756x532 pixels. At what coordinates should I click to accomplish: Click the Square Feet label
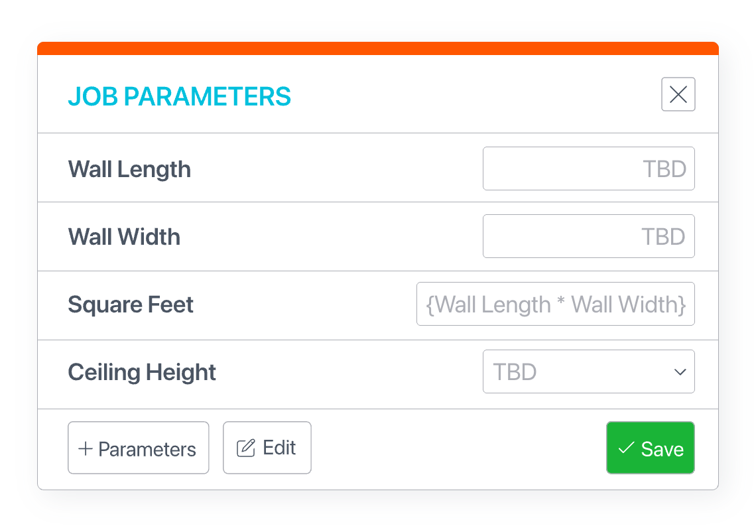[x=131, y=304]
